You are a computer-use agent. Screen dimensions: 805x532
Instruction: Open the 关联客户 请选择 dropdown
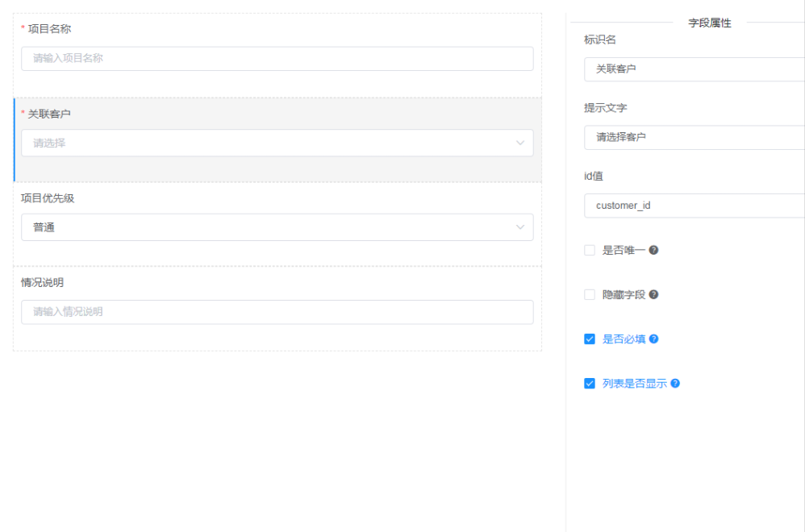[x=277, y=143]
